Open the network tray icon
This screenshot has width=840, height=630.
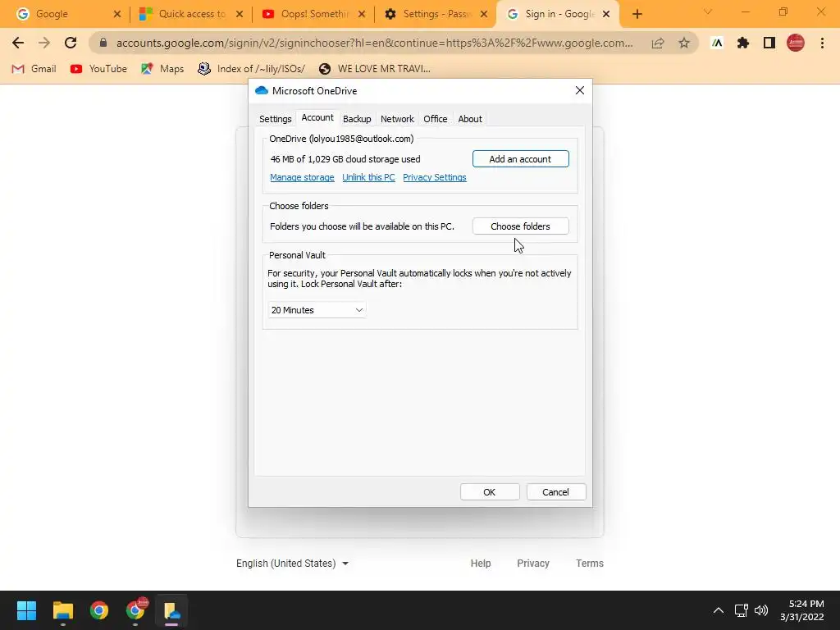741,610
